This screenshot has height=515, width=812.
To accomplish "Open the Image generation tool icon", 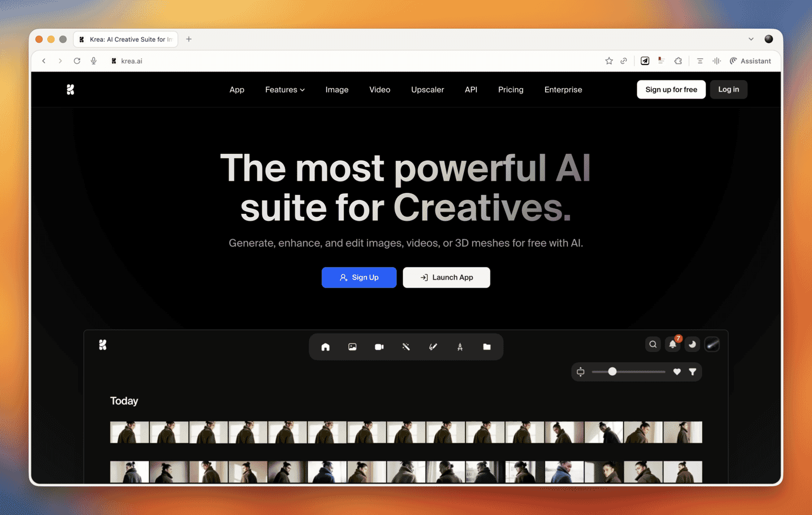I will (352, 347).
